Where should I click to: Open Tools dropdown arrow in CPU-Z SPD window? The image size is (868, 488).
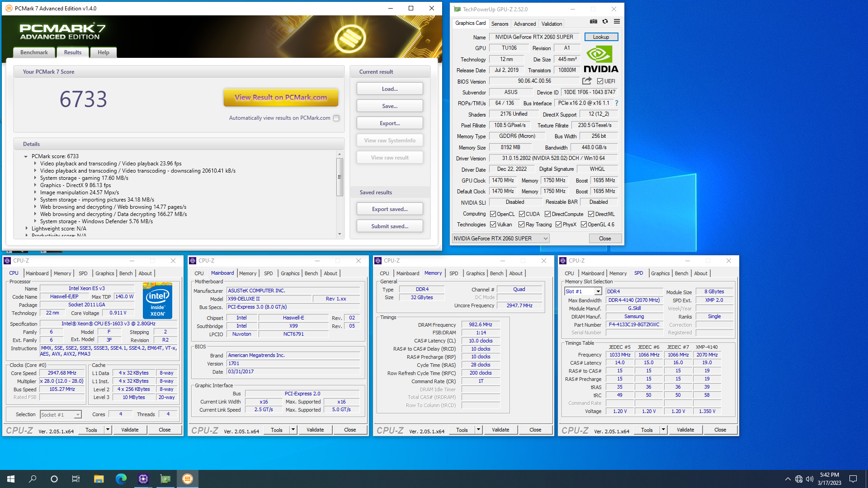(x=663, y=430)
